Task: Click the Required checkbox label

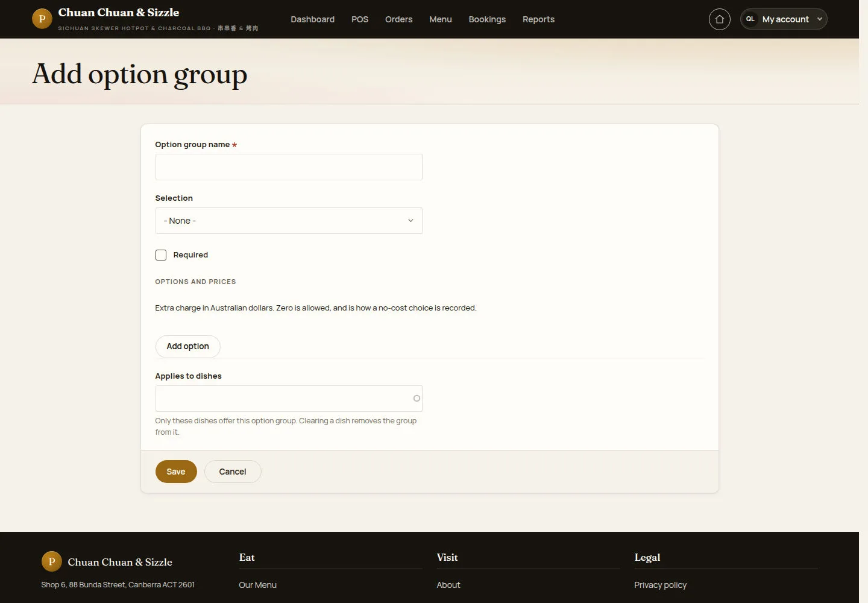Action: pyautogui.click(x=190, y=255)
